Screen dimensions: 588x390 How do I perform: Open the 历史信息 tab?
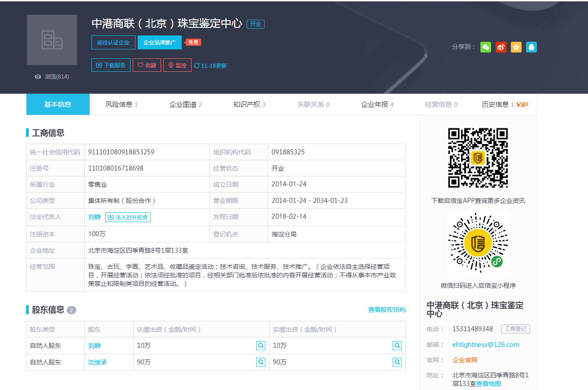pos(505,104)
